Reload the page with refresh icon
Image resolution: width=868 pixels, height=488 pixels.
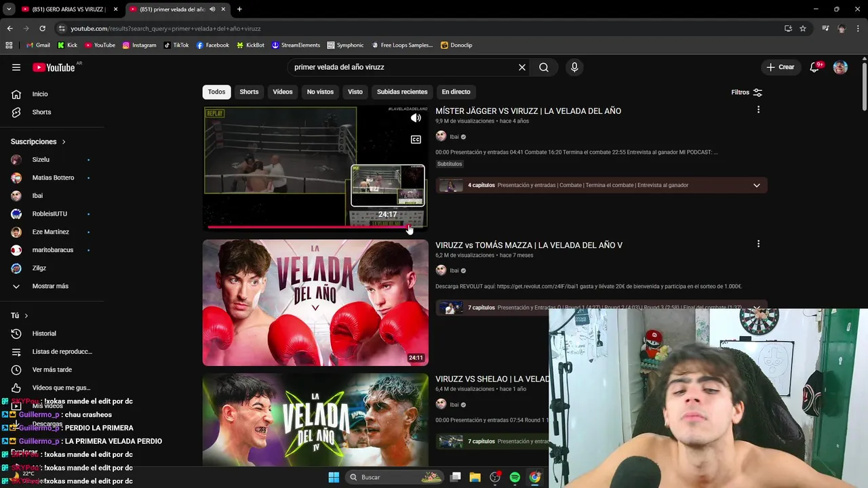42,28
